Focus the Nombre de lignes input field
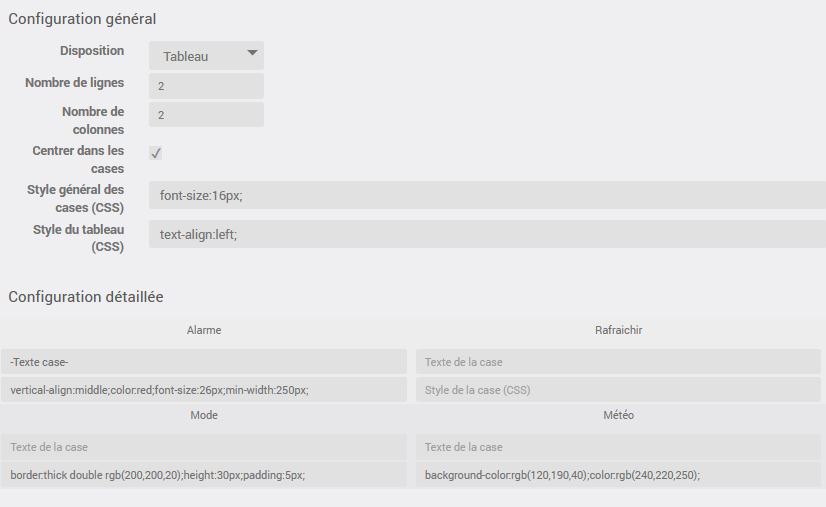The height and width of the screenshot is (507, 826). pos(206,86)
